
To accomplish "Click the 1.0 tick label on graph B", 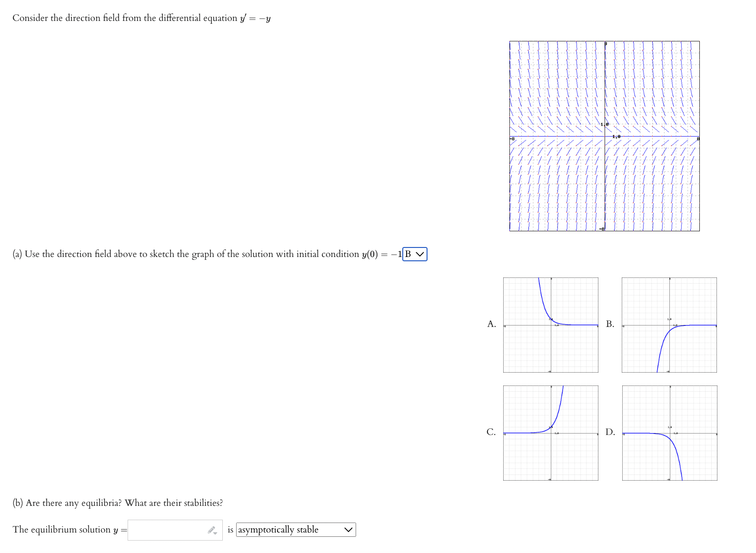I will [670, 319].
